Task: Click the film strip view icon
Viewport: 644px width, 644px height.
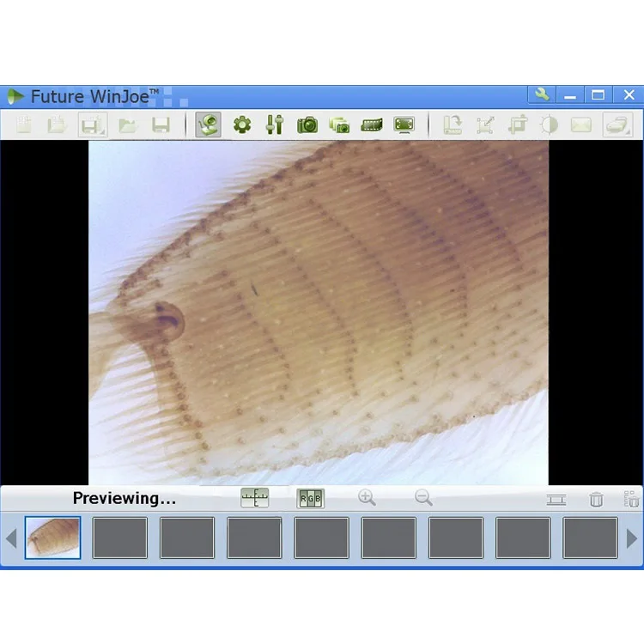Action: [556, 500]
